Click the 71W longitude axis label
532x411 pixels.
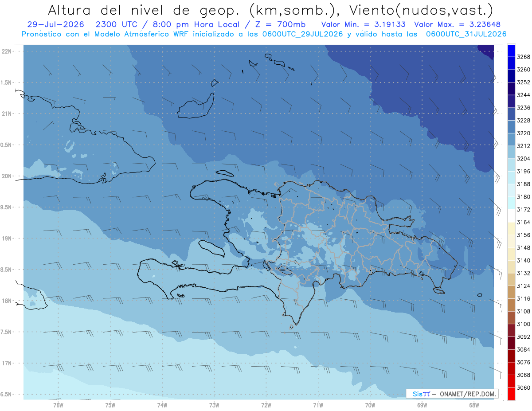pyautogui.click(x=318, y=404)
